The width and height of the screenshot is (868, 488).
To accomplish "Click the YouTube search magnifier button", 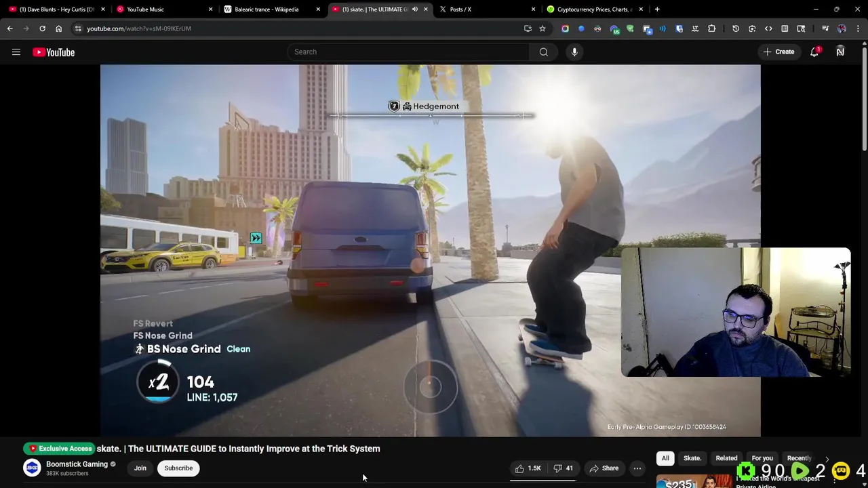I will 543,52.
